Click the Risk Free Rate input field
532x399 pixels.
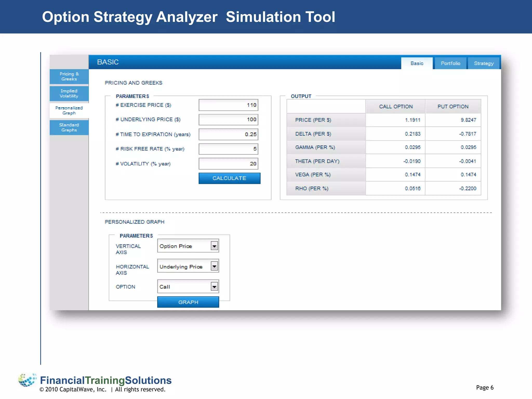pos(228,149)
